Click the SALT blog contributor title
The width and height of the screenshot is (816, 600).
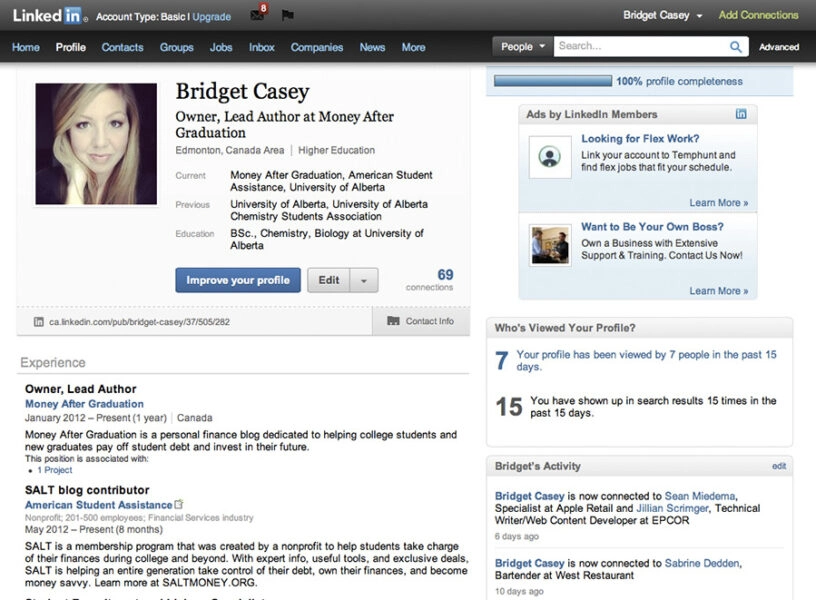(87, 490)
